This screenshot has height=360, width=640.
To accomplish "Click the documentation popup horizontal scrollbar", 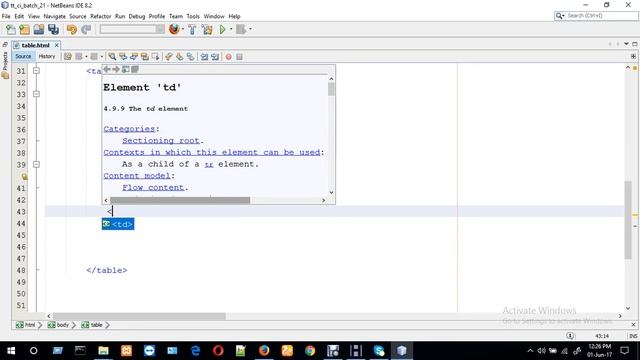I will click(x=180, y=200).
